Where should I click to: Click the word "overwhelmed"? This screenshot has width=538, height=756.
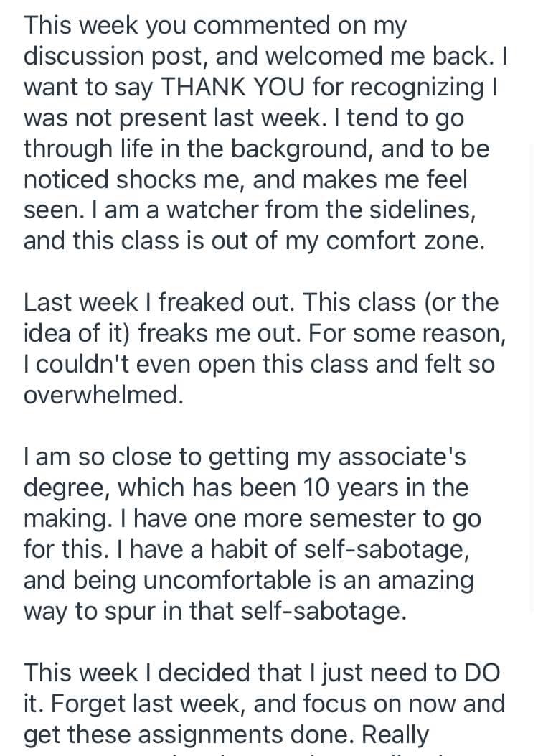[103, 395]
